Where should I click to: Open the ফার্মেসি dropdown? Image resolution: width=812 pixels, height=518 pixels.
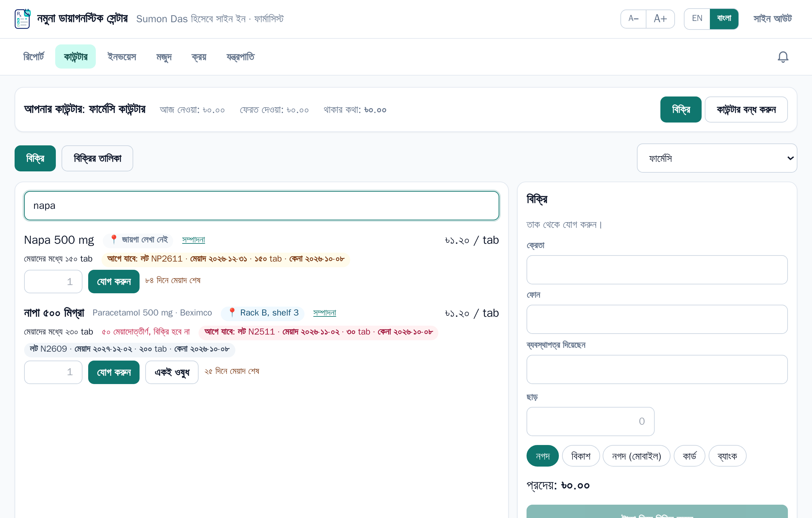coord(717,158)
